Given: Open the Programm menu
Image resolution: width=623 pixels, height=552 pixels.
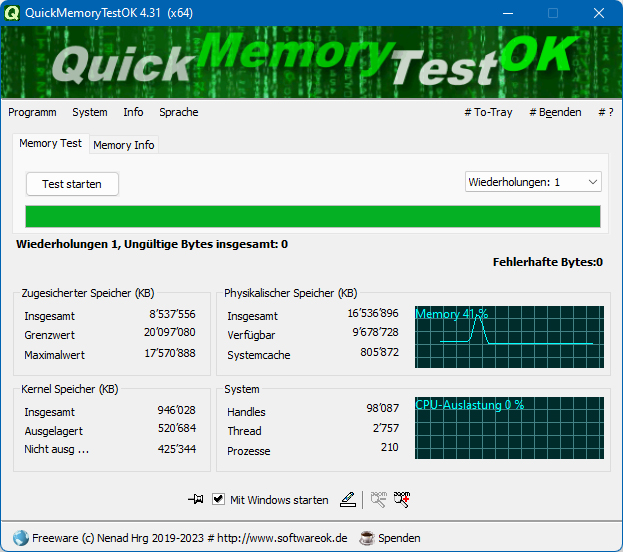Looking at the screenshot, I should coord(32,112).
